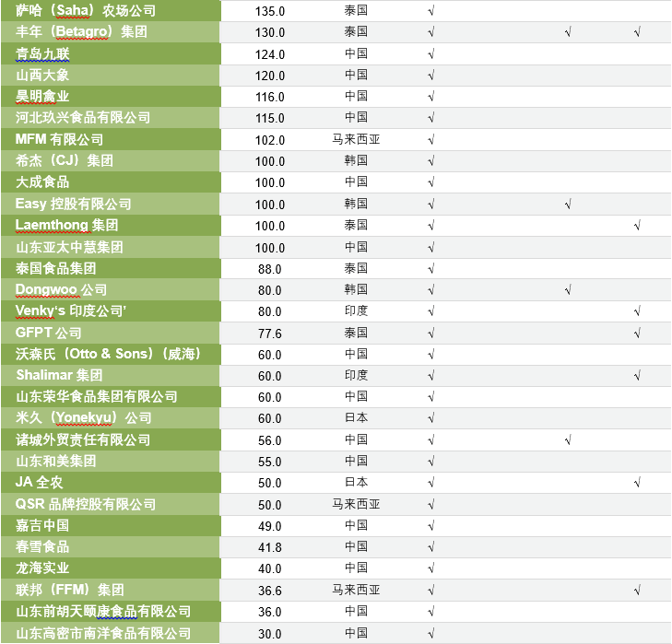Screen dimensions: 672x644
Task: Click 马来西亚 in the MFM 有限公司 row
Action: click(356, 139)
